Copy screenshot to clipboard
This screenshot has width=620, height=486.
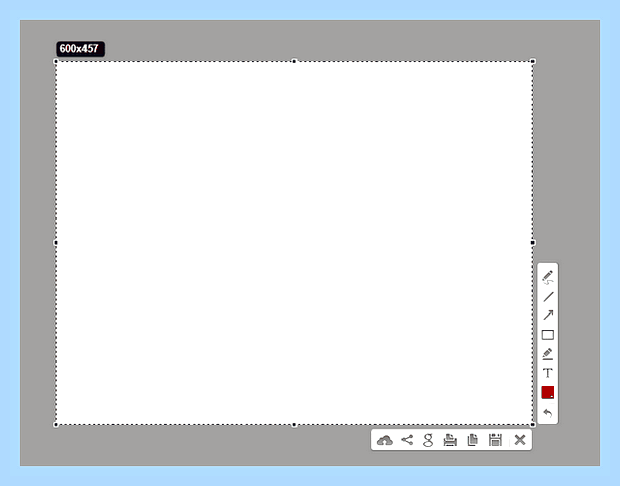click(x=473, y=440)
